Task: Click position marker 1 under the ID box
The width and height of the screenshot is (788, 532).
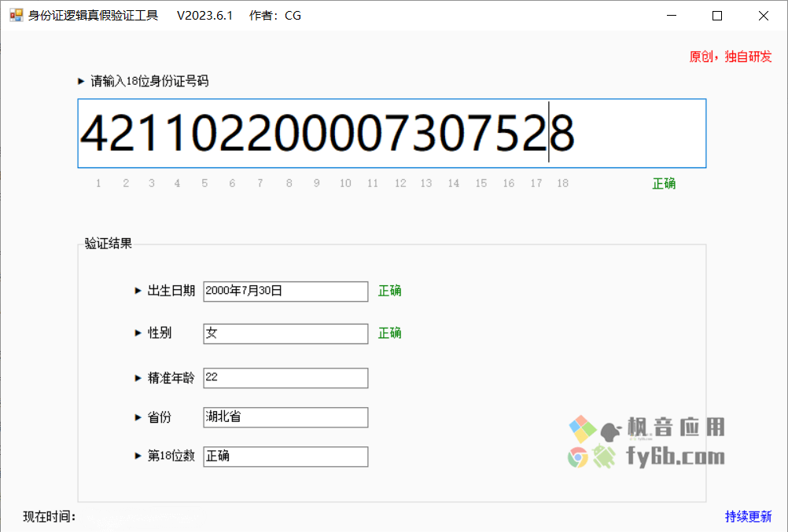Action: click(x=98, y=183)
